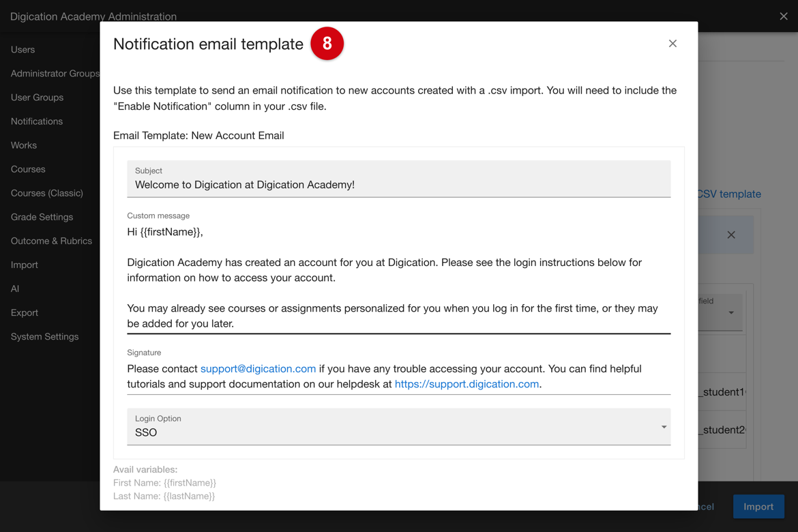Open the Login Option dropdown arrow
The height and width of the screenshot is (532, 798).
point(664,427)
